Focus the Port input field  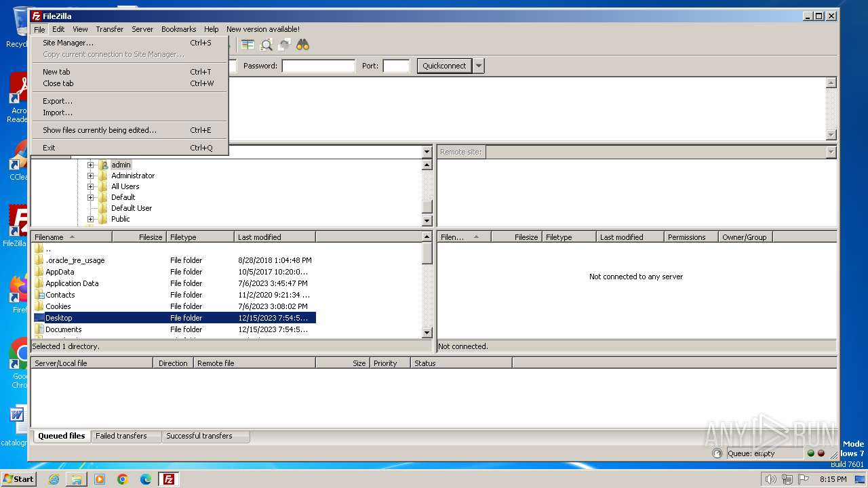coord(396,66)
